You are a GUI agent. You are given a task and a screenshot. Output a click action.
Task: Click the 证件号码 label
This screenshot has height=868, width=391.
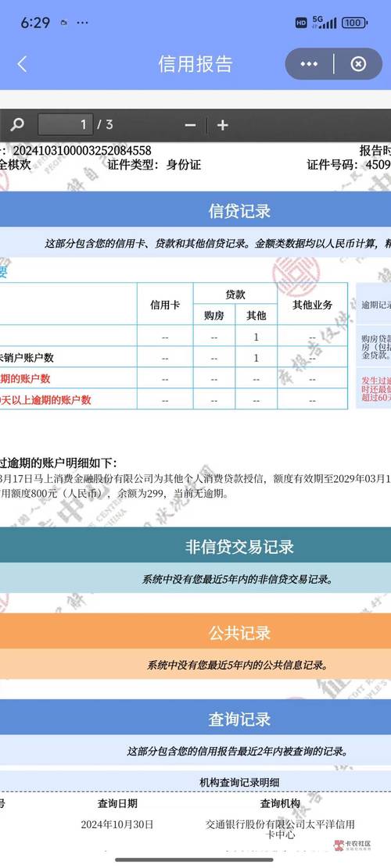pyautogui.click(x=334, y=164)
